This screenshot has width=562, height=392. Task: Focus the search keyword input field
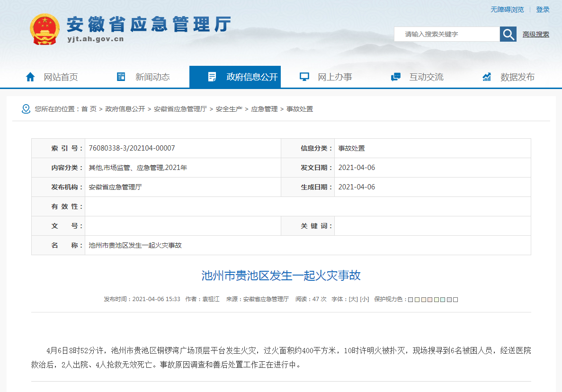click(x=446, y=34)
